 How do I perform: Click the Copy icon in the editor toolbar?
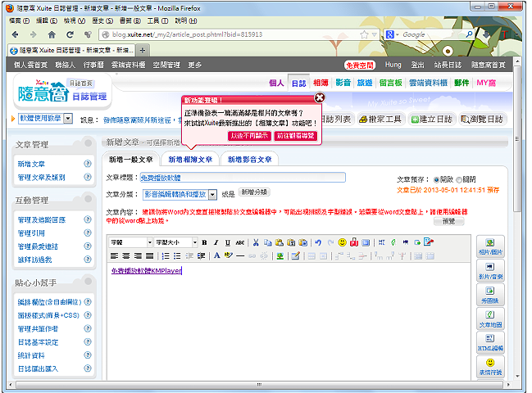tap(268, 242)
